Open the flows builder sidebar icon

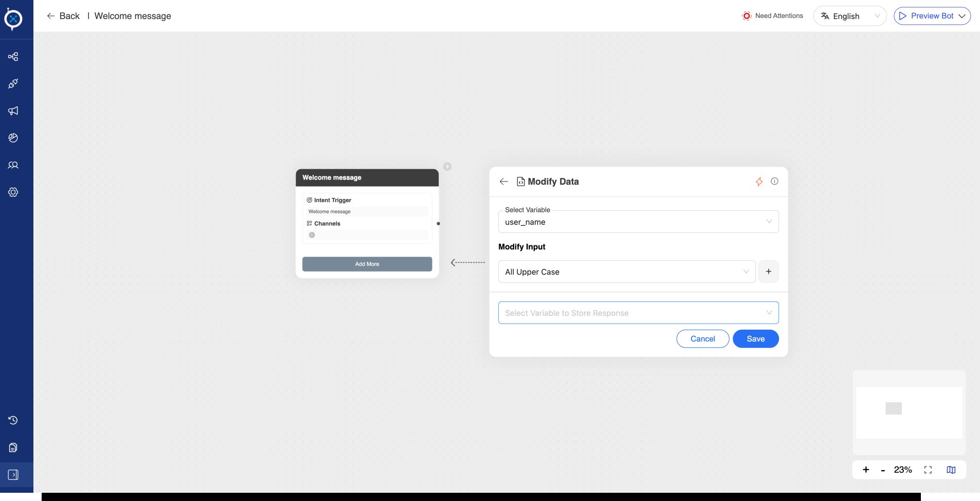point(13,57)
